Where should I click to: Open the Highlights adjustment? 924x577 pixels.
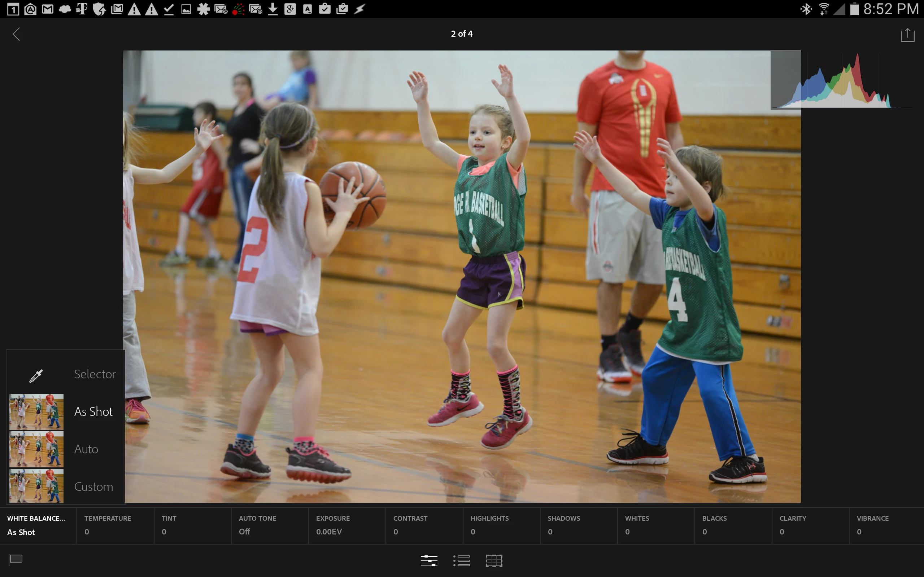(x=501, y=525)
